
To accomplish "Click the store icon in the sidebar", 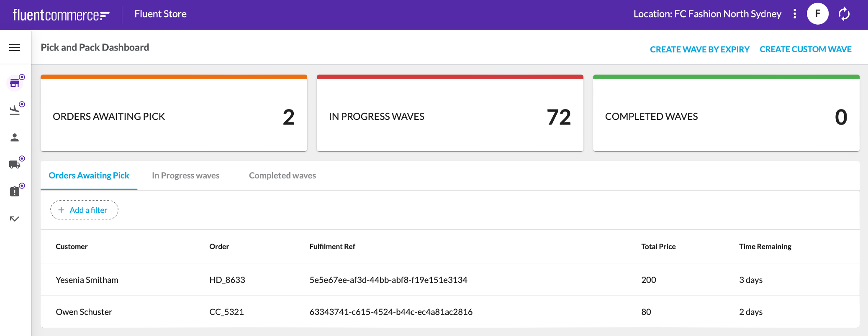I will point(15,83).
